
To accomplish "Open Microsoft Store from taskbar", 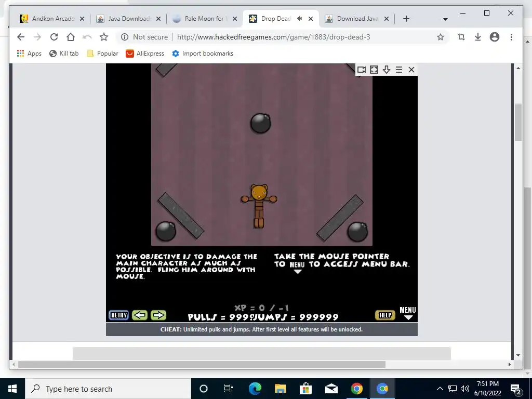I will click(305, 389).
